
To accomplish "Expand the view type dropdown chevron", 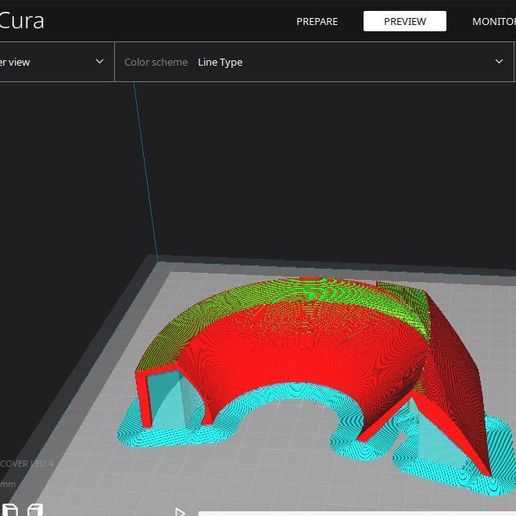I will 99,61.
